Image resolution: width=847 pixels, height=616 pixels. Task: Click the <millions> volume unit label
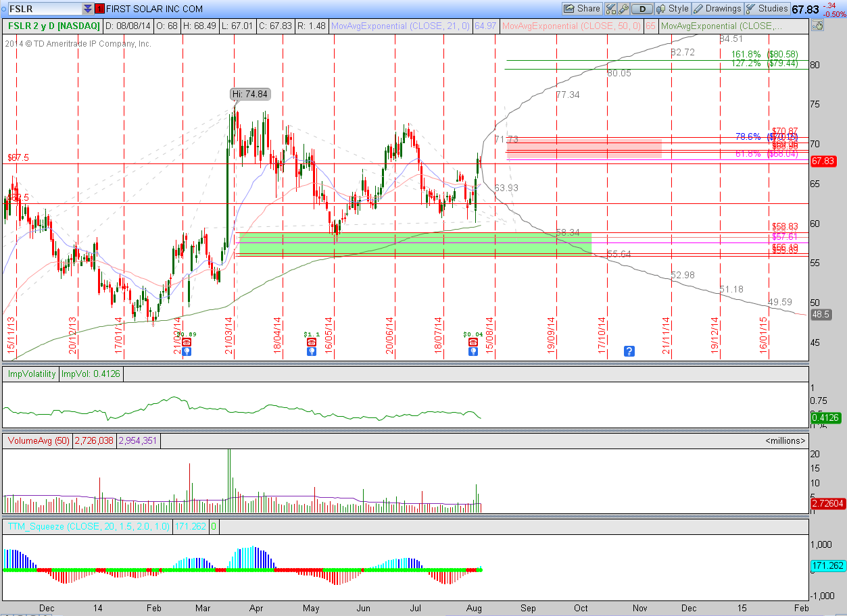pos(785,440)
